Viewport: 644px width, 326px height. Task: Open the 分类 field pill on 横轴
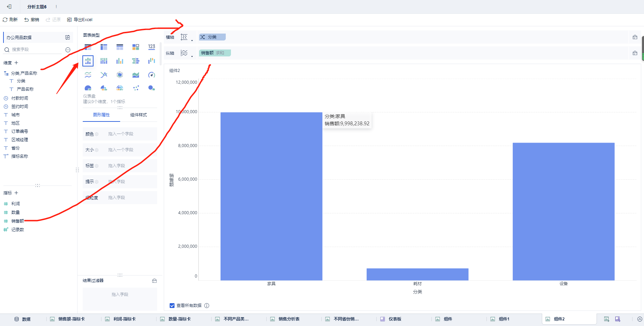point(212,37)
